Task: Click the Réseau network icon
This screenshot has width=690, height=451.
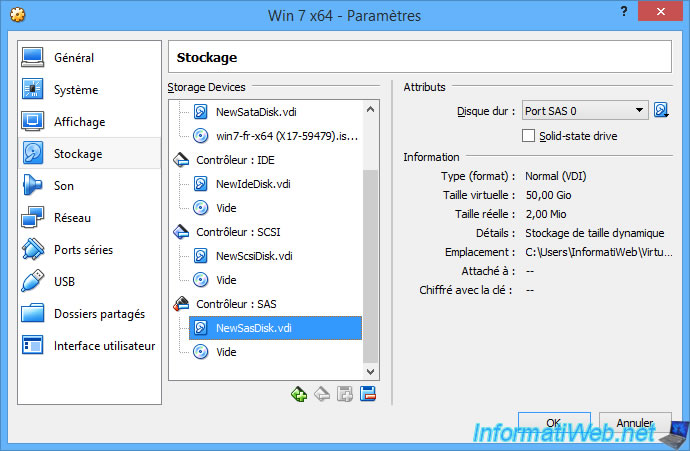Action: [x=33, y=217]
